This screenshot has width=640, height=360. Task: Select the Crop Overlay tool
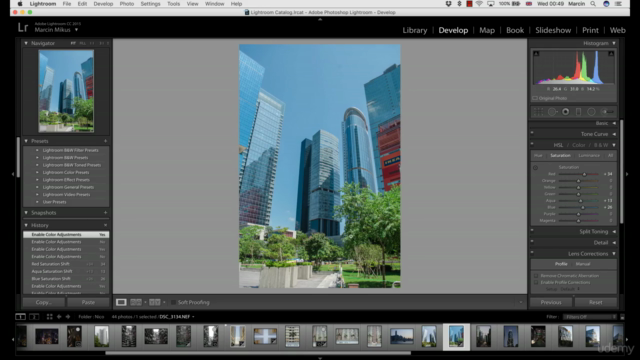coord(538,111)
